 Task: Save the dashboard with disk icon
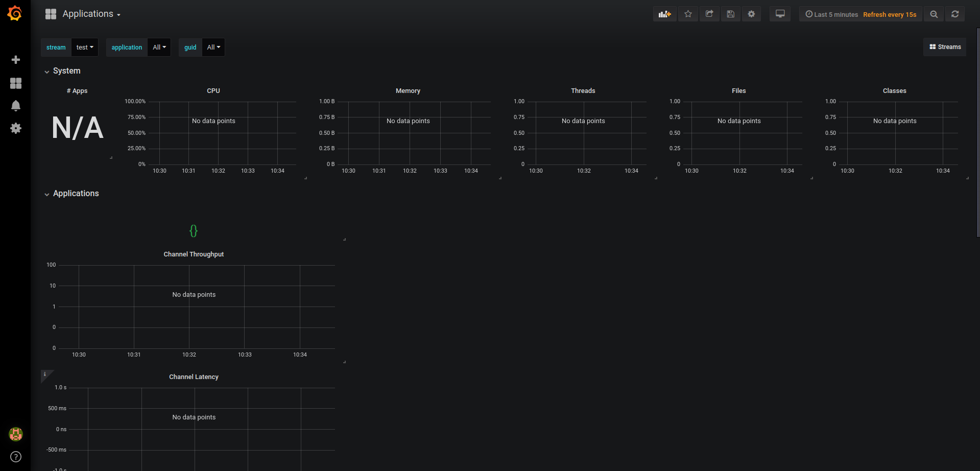coord(730,14)
